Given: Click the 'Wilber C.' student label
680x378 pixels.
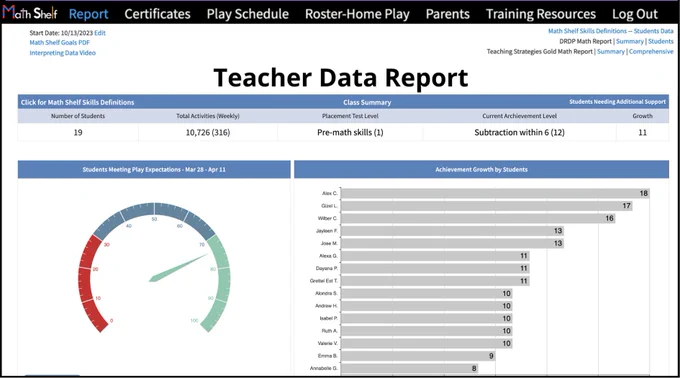Looking at the screenshot, I should [327, 218].
